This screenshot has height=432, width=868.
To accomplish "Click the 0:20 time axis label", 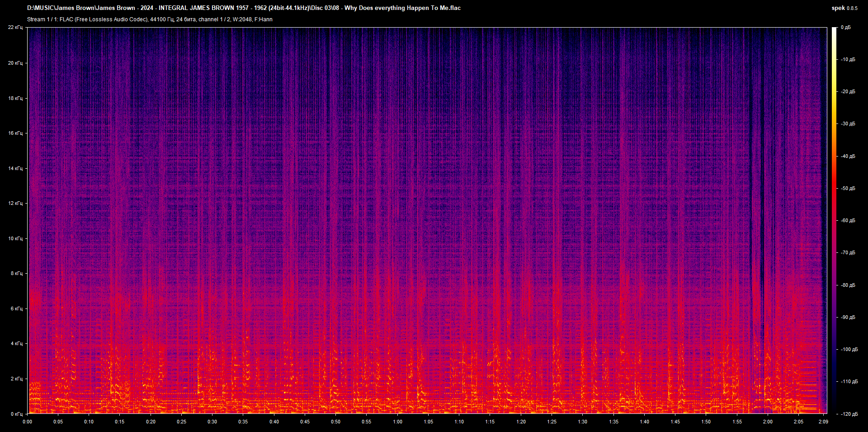I will (151, 422).
